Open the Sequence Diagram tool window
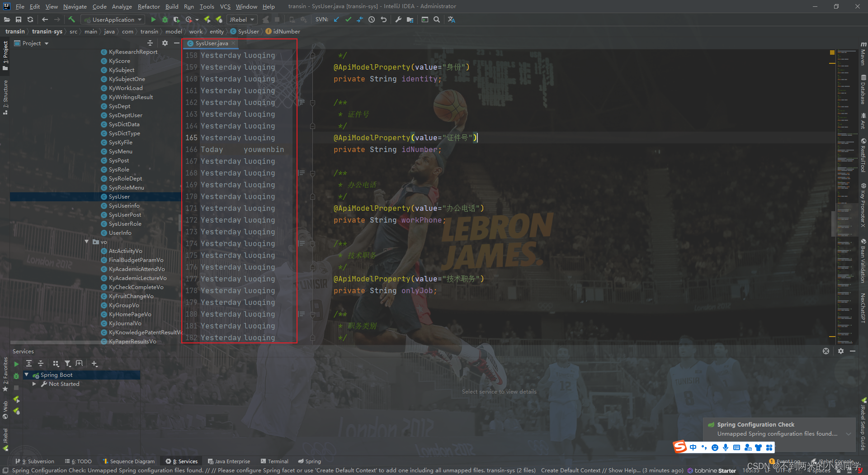 tap(128, 461)
